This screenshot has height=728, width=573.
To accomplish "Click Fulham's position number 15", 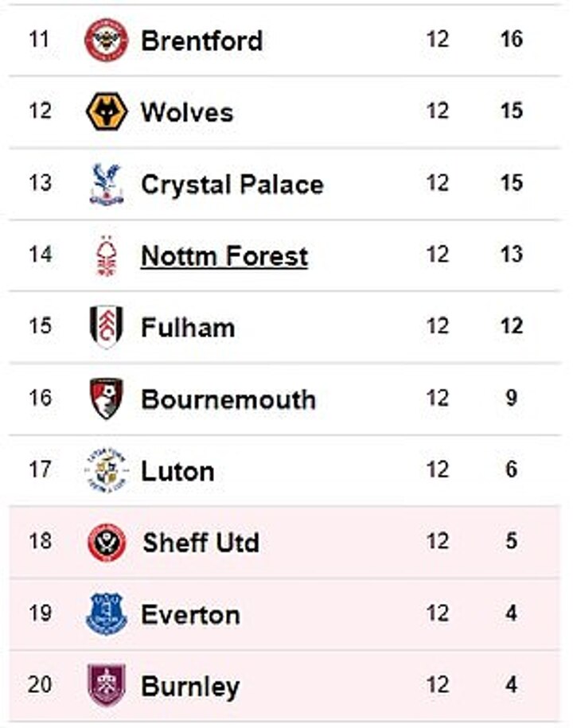I will (x=40, y=326).
